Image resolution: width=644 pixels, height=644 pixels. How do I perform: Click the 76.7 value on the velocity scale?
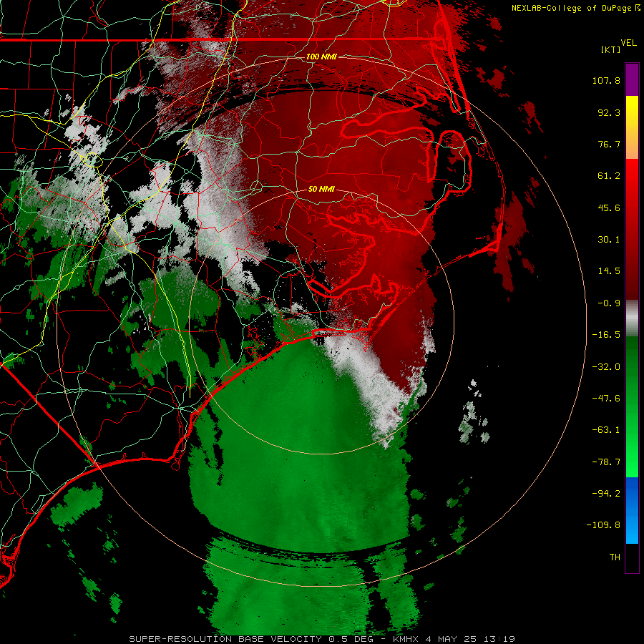(609, 144)
